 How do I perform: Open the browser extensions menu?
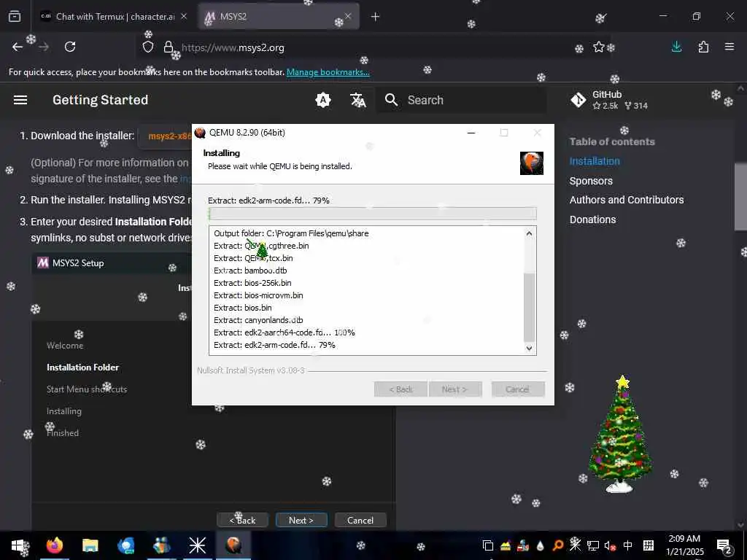pos(703,47)
